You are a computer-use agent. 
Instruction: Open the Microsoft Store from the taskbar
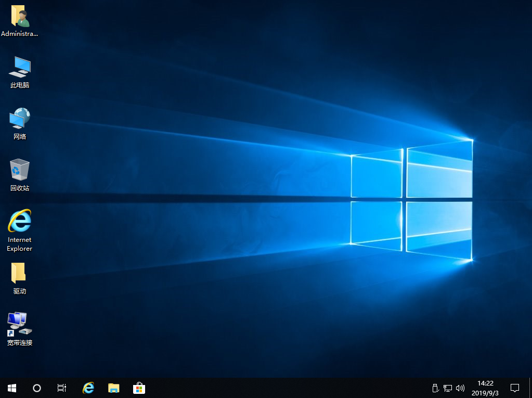point(139,388)
